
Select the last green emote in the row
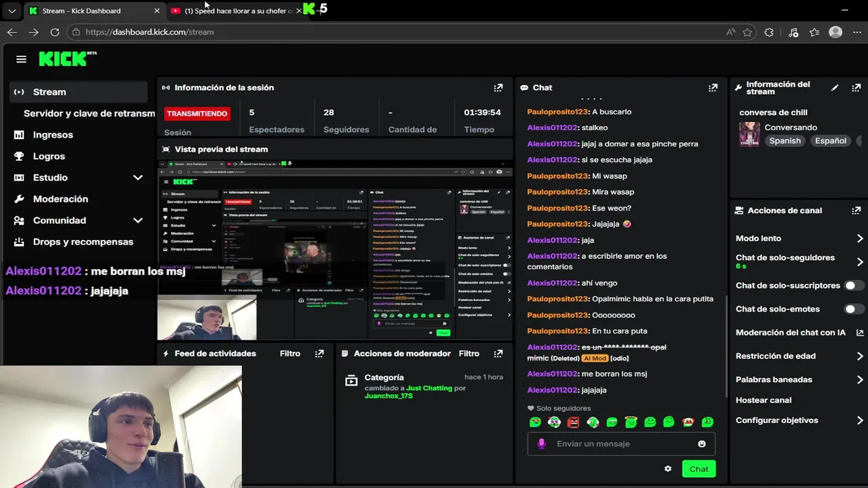pos(707,422)
